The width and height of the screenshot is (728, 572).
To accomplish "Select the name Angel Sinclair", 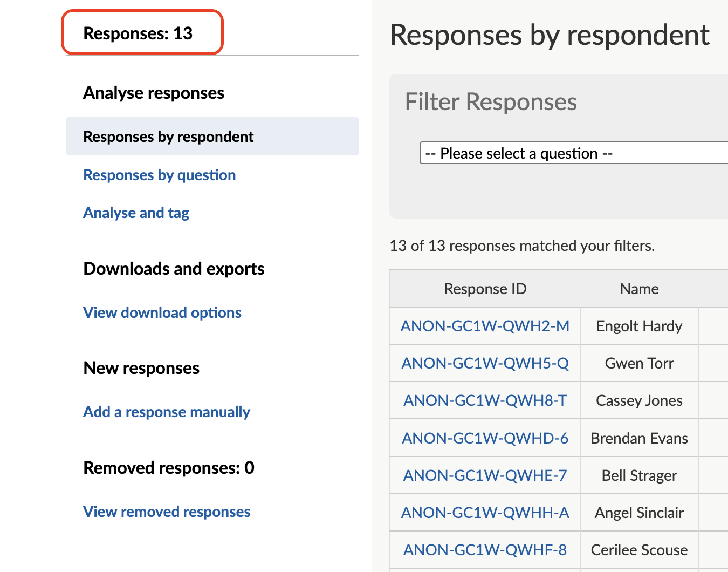I will tap(640, 512).
